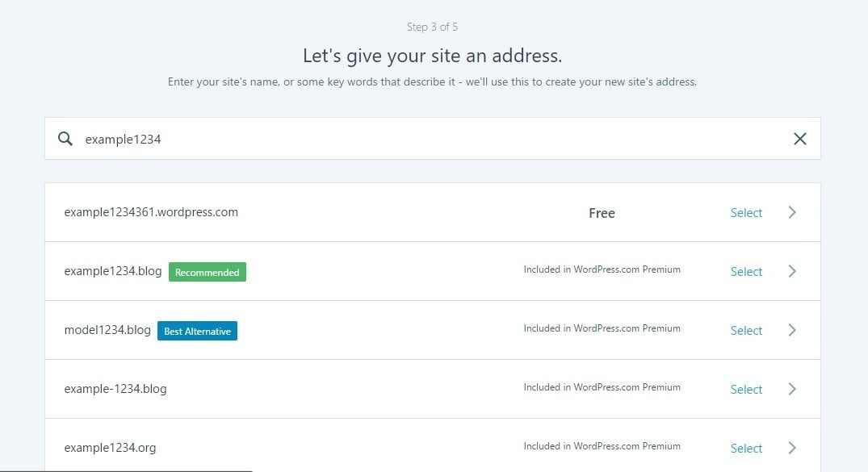Click the Free price label

point(602,213)
